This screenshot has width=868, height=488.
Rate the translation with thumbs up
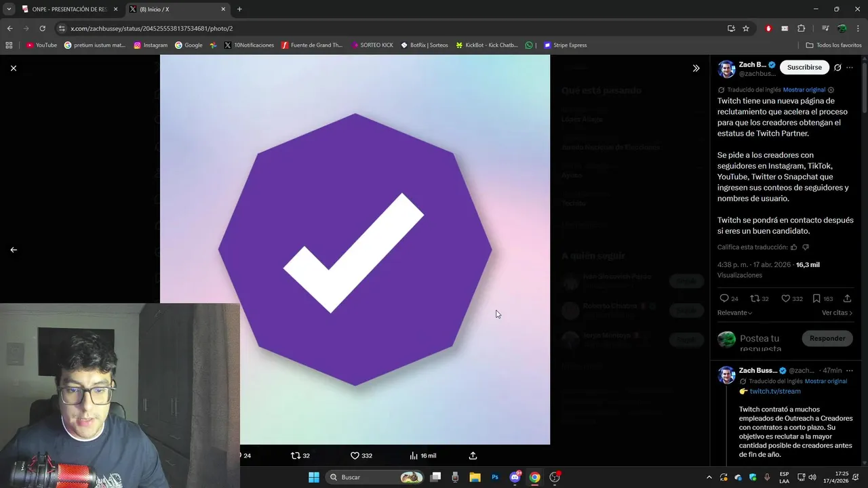click(794, 247)
